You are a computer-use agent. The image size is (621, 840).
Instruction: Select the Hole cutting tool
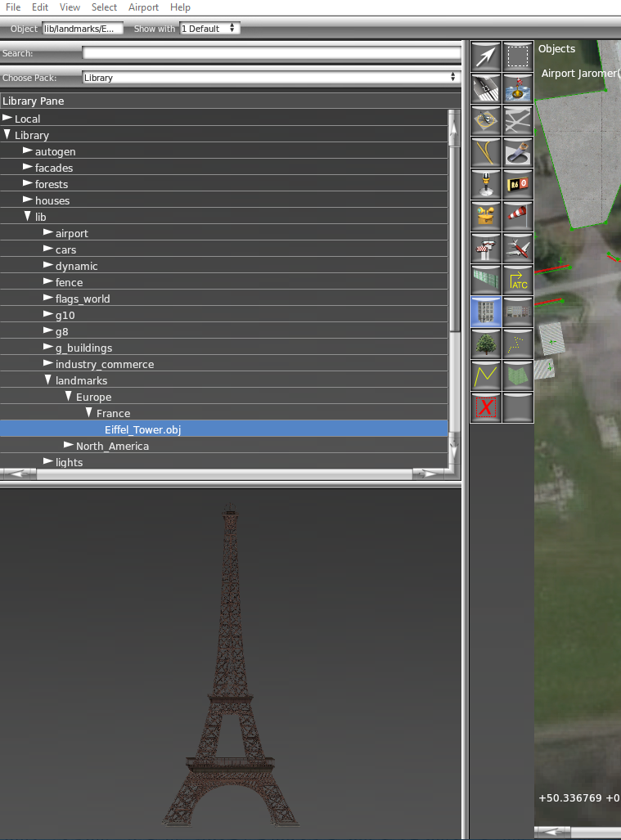point(518,151)
